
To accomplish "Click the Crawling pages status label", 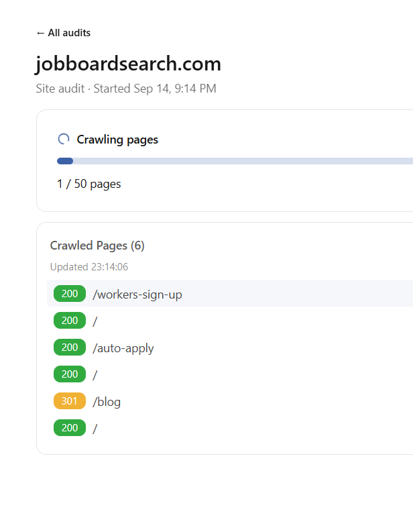I will (117, 140).
